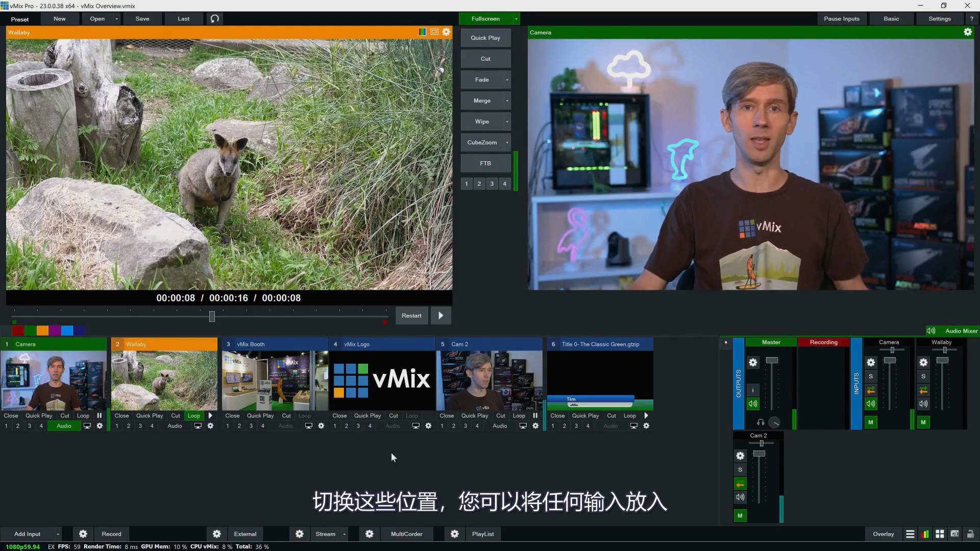This screenshot has width=980, height=551.
Task: Switch to the Basic interface mode
Action: pos(891,18)
